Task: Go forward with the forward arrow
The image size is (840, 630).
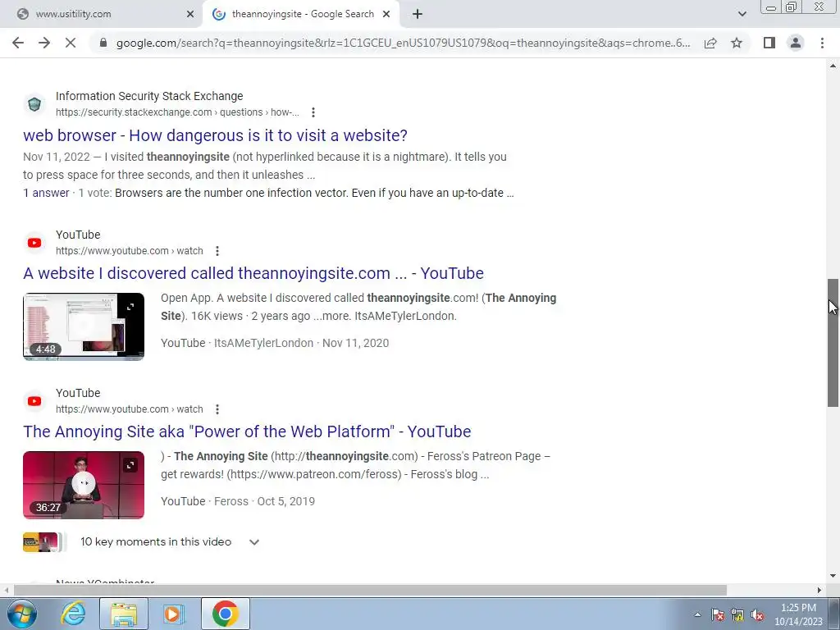Action: (x=44, y=43)
